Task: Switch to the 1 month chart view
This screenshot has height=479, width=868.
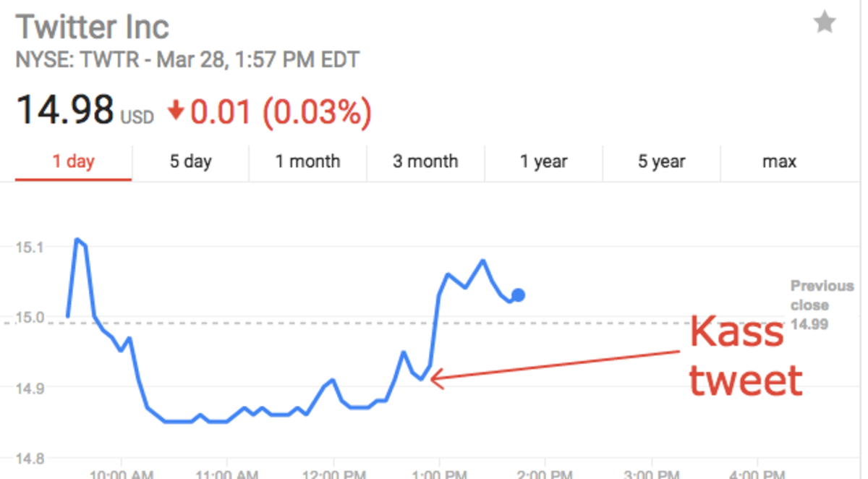Action: 307,162
